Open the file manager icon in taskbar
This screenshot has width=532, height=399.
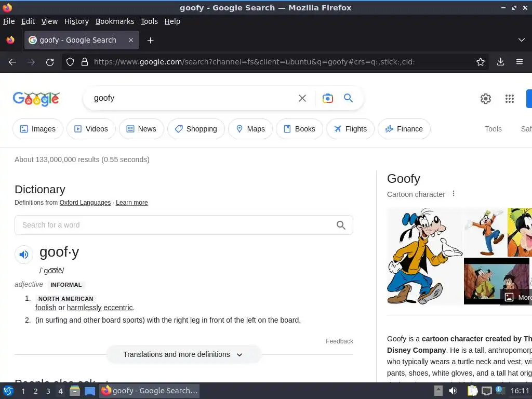coord(75,391)
